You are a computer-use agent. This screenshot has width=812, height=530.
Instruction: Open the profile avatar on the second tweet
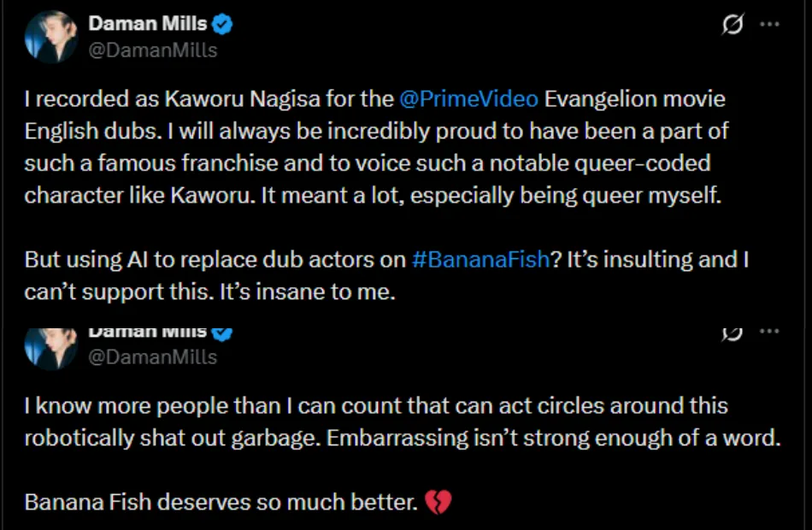pos(50,344)
